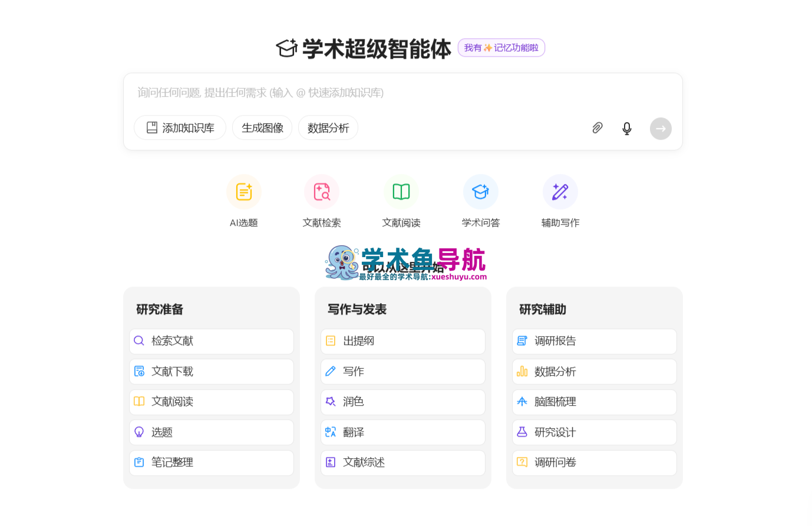The image size is (812, 526).
Task: Select the AI选题 circular icon
Action: 243,191
